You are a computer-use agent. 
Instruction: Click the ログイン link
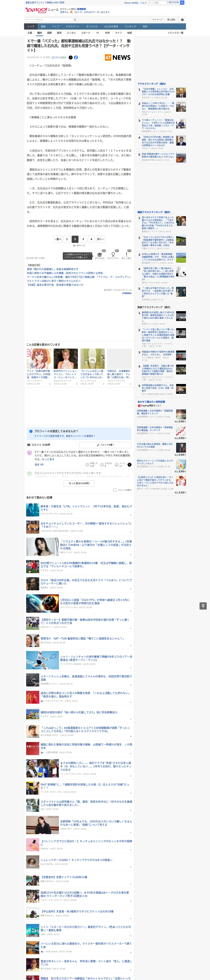64,12
